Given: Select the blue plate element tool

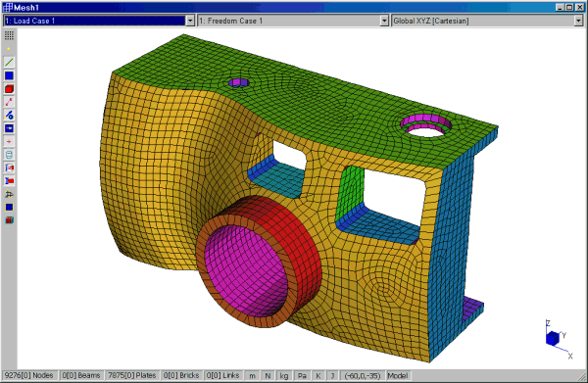Looking at the screenshot, I should pos(9,75).
